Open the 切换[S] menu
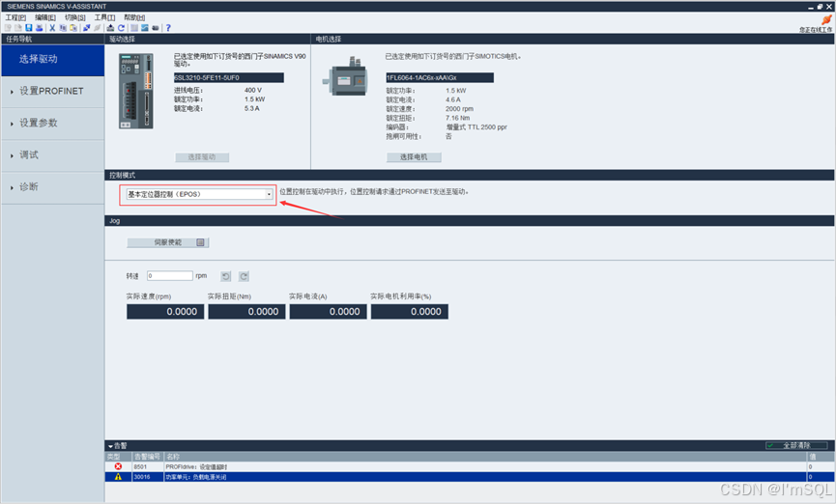The image size is (836, 504). [75, 17]
